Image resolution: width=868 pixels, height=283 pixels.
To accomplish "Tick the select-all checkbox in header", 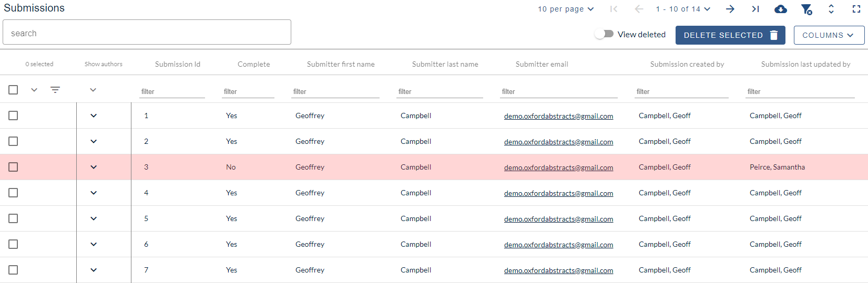I will click(13, 90).
